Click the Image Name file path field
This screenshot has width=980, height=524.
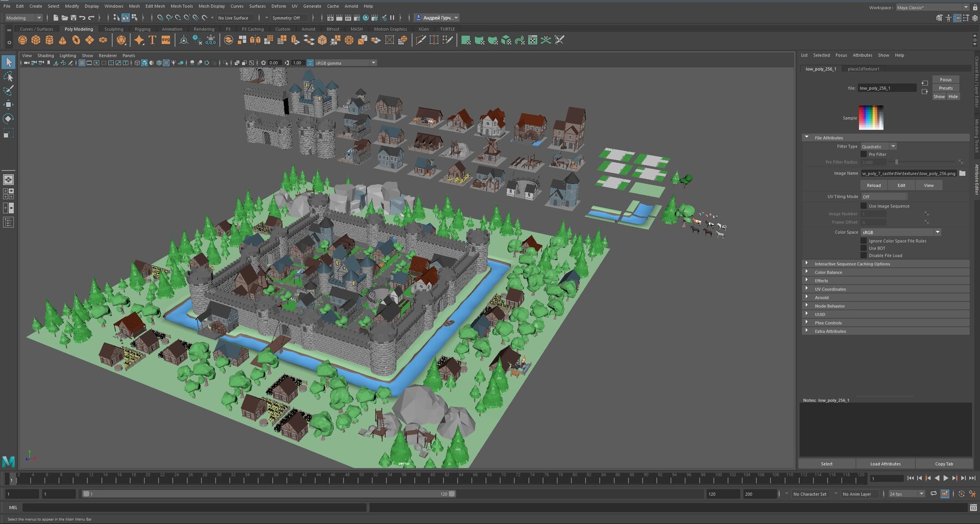(908, 173)
